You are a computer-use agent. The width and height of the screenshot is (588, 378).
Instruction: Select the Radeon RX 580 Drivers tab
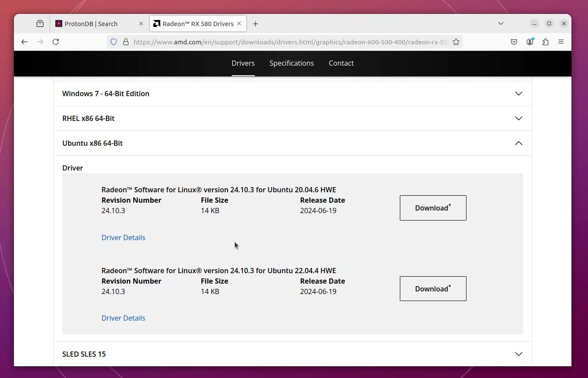[x=198, y=23]
